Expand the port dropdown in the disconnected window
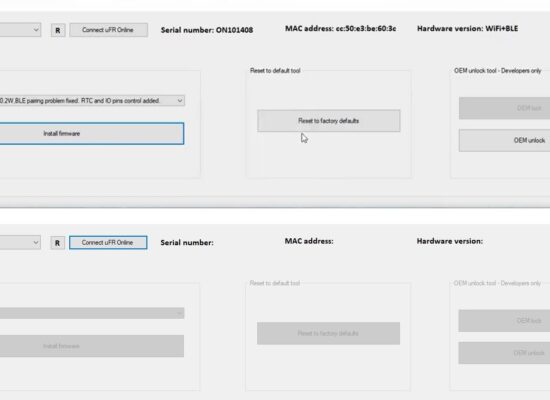The height and width of the screenshot is (400, 550). 20,242
